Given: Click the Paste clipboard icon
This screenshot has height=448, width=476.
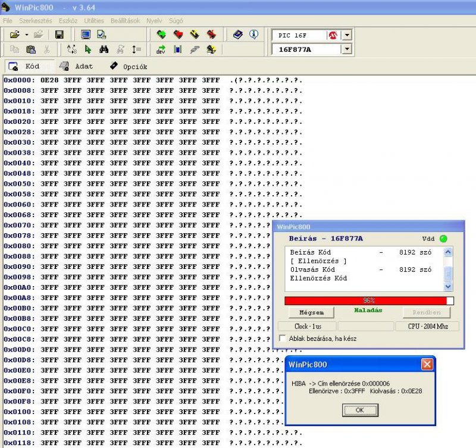Looking at the screenshot, I should click(x=31, y=49).
